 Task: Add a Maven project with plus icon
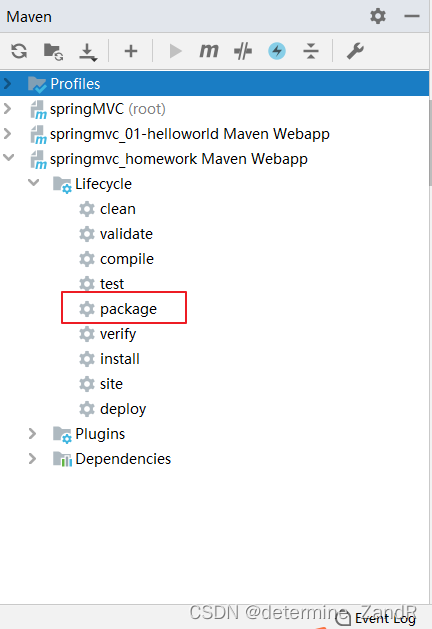click(x=131, y=51)
